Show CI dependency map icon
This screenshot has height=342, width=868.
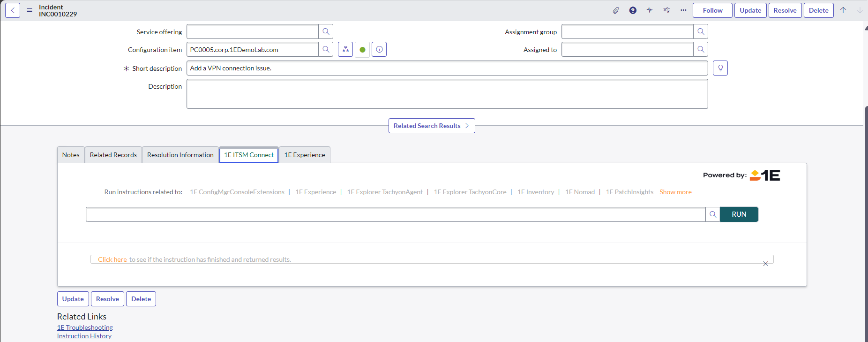(345, 49)
